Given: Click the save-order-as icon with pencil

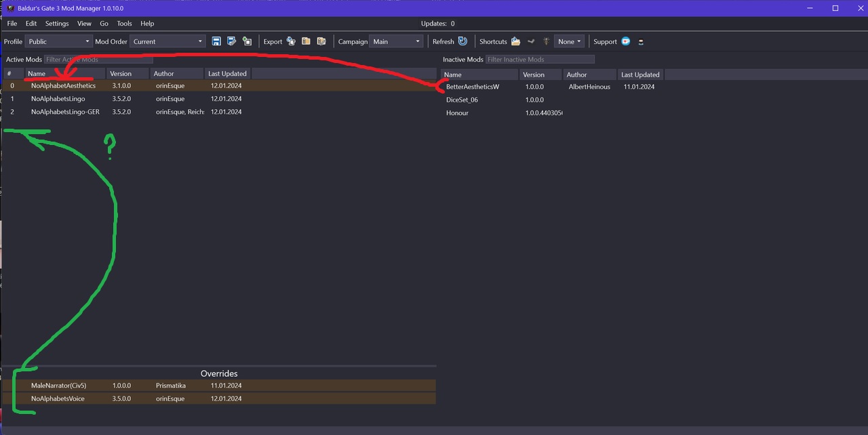Looking at the screenshot, I should [x=231, y=41].
